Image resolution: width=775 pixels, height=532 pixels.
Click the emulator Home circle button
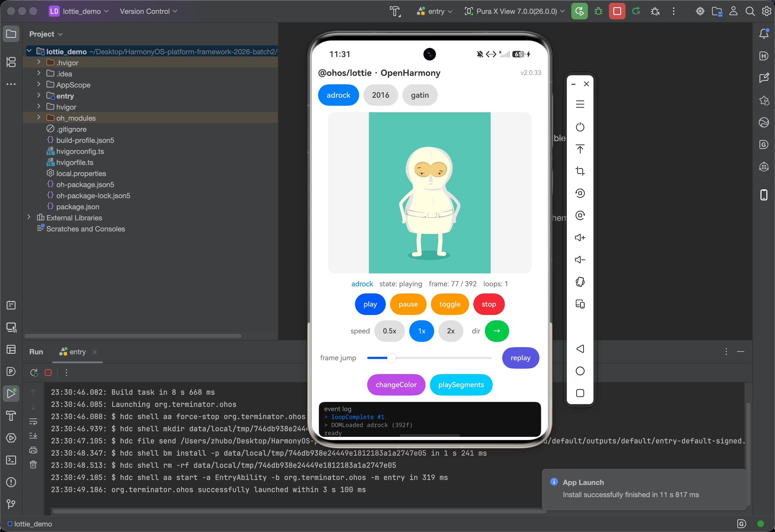[580, 371]
